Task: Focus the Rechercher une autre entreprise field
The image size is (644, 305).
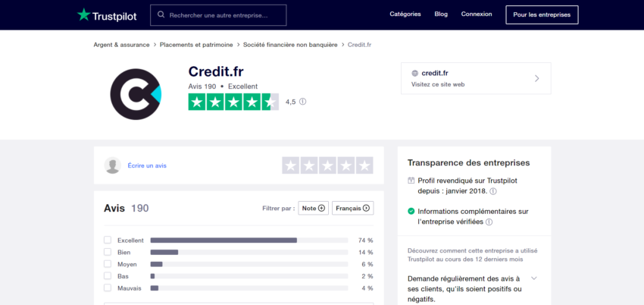Action: (x=218, y=15)
